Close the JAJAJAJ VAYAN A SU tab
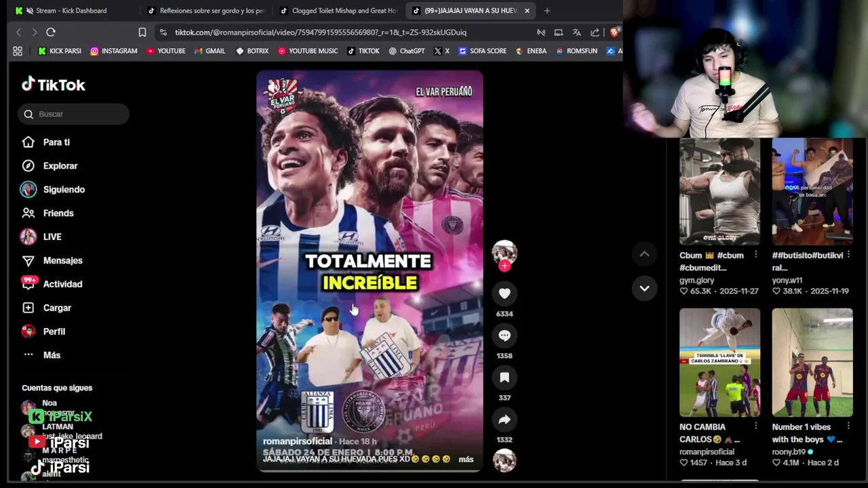The width and height of the screenshot is (868, 488). point(527,11)
